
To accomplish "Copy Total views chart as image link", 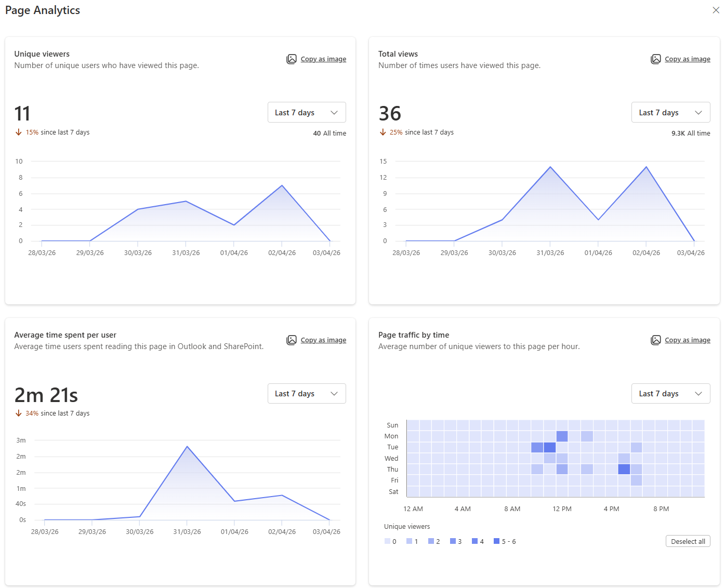I will coord(687,59).
